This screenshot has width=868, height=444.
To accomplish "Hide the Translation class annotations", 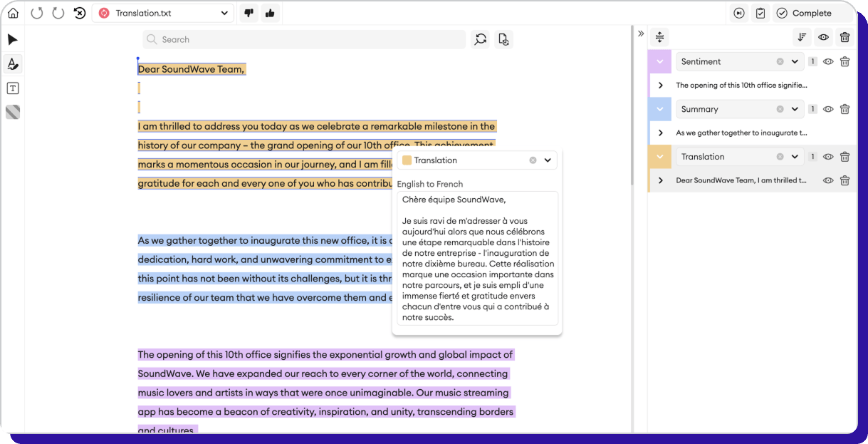I will 828,157.
